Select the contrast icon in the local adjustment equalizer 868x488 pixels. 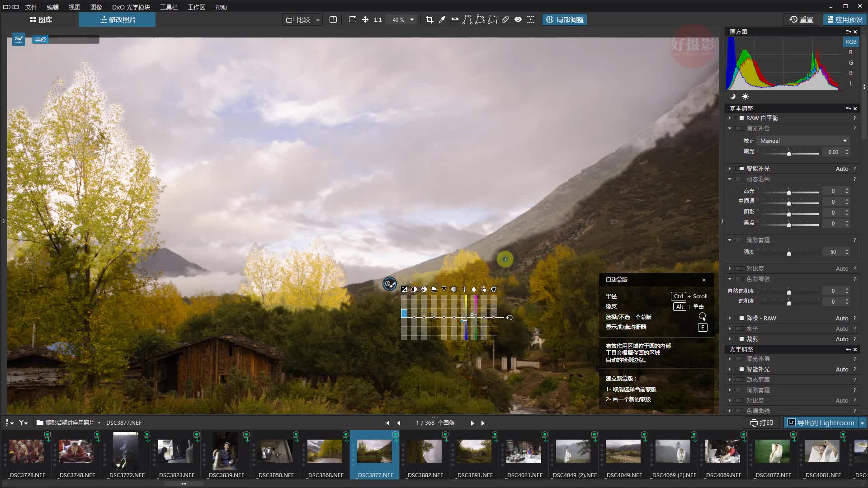[x=414, y=289]
